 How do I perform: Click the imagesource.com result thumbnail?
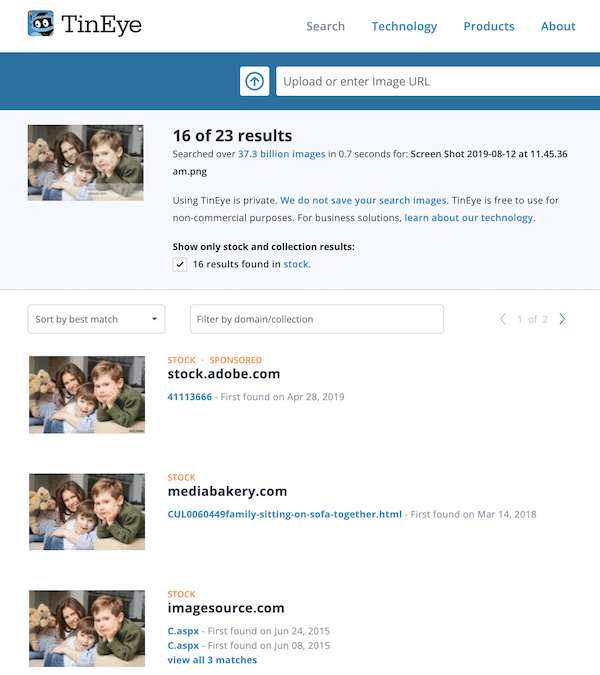(x=87, y=629)
